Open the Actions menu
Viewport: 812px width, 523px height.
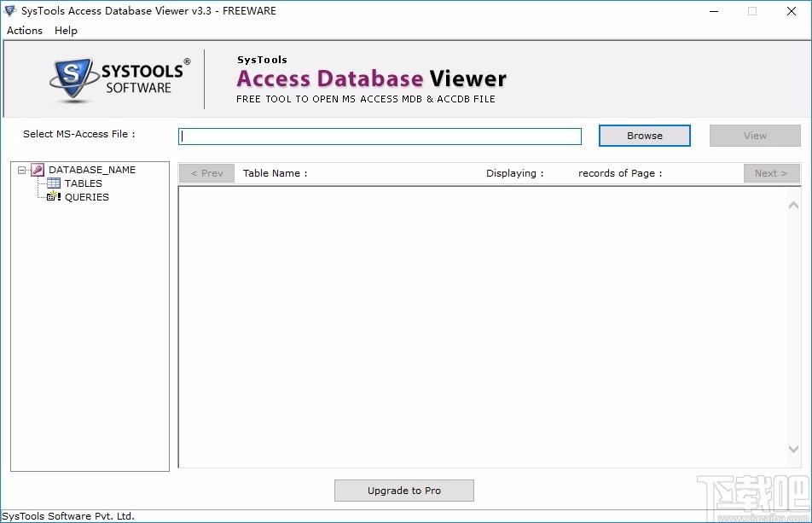click(x=25, y=31)
